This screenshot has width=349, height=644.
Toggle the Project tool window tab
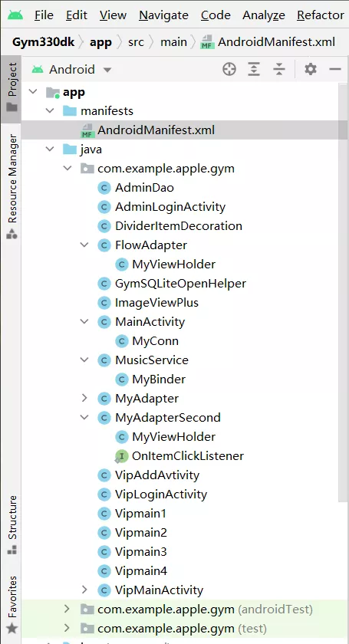pyautogui.click(x=12, y=87)
